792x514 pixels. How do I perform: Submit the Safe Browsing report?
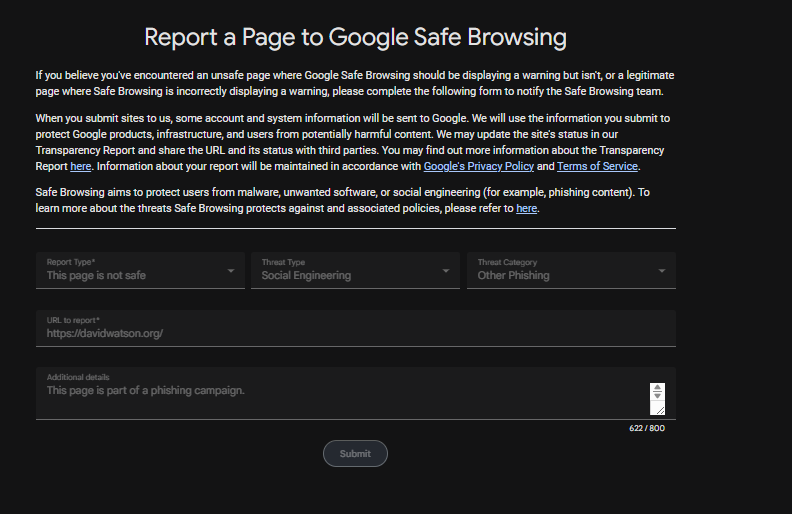(355, 453)
